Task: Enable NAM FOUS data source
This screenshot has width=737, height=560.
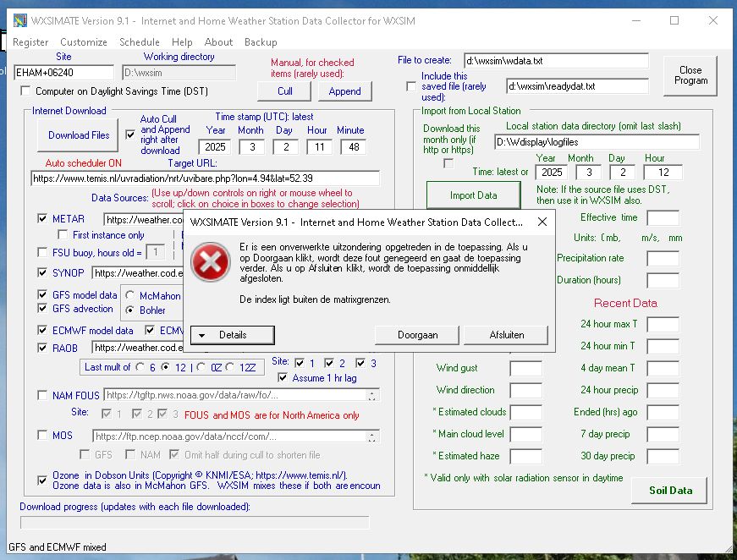Action: click(42, 395)
